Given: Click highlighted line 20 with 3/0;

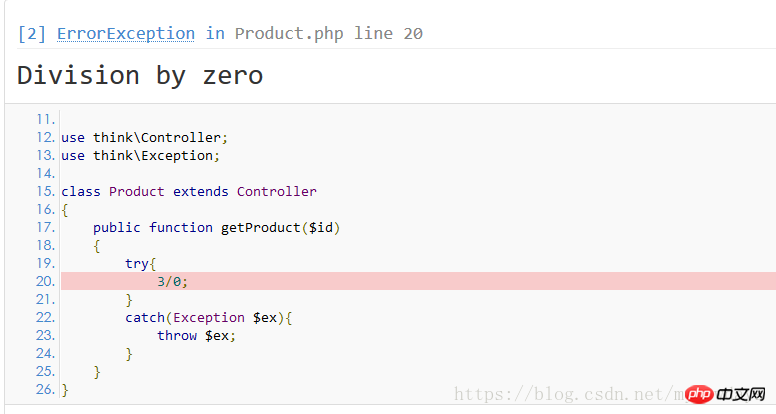Looking at the screenshot, I should click(418, 281).
